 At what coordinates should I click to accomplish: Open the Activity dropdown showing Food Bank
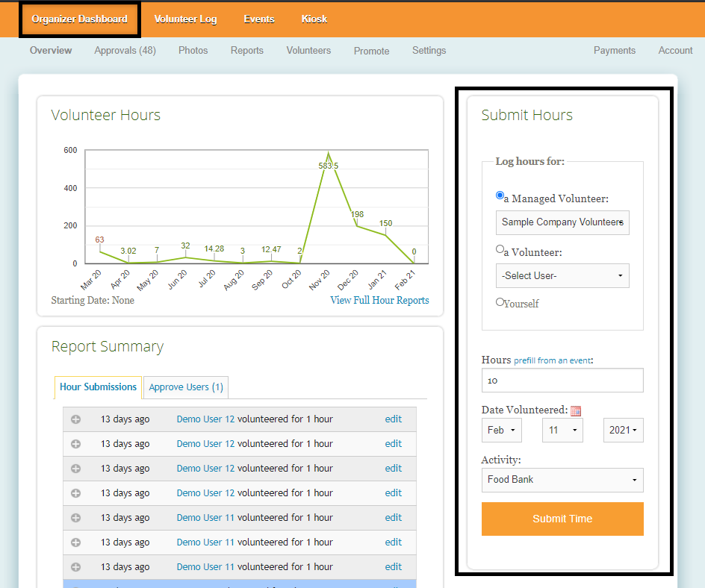click(562, 480)
